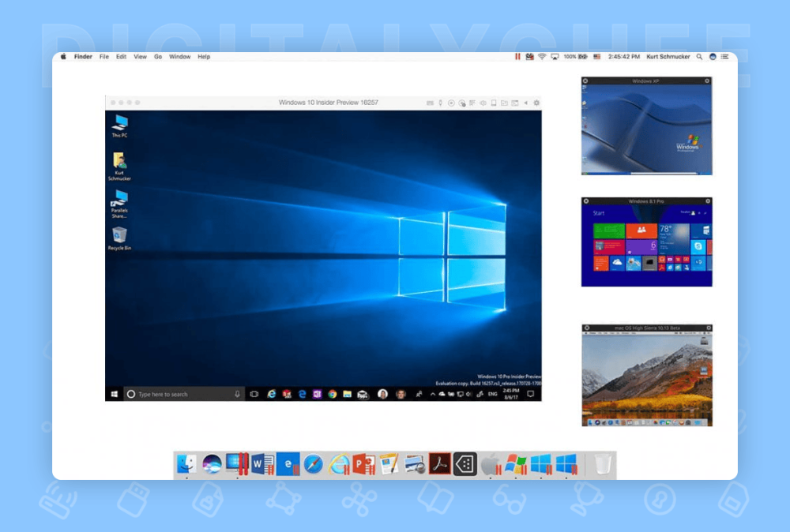Viewport: 790px width, 532px height.
Task: Open OneNote on the Windows taskbar
Action: pos(317,394)
